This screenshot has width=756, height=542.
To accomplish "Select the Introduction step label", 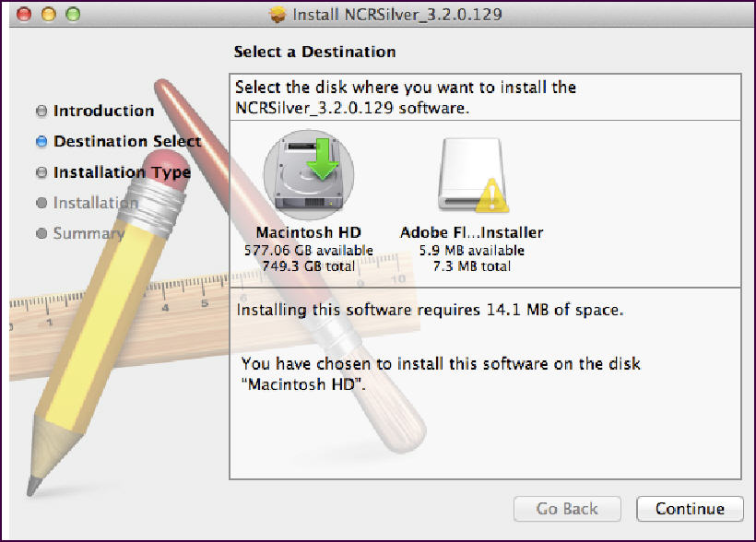I will (103, 111).
